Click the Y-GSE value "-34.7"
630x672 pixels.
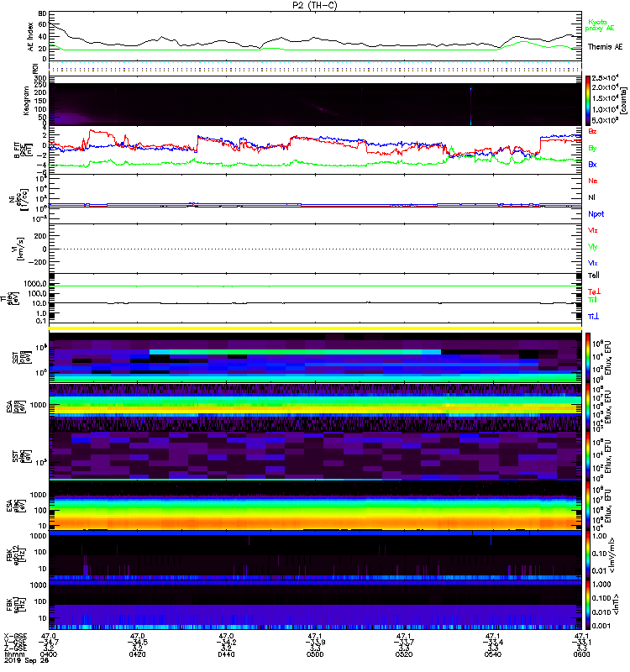click(49, 643)
